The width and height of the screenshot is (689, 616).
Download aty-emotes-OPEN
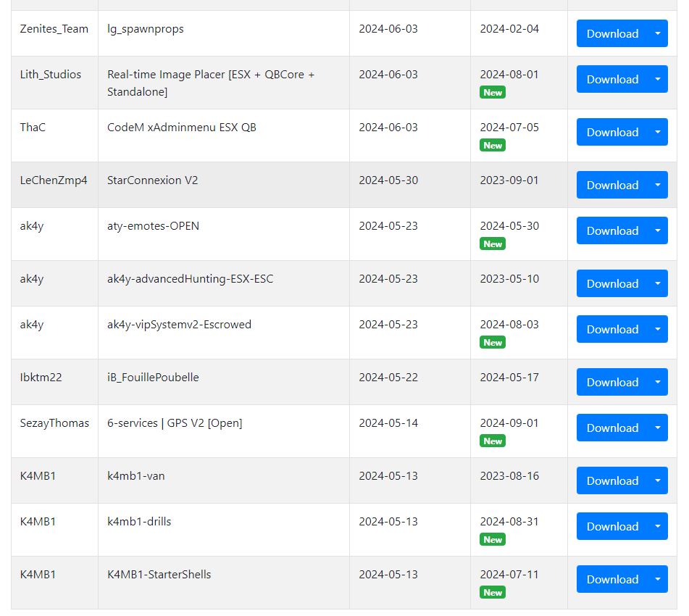(612, 230)
